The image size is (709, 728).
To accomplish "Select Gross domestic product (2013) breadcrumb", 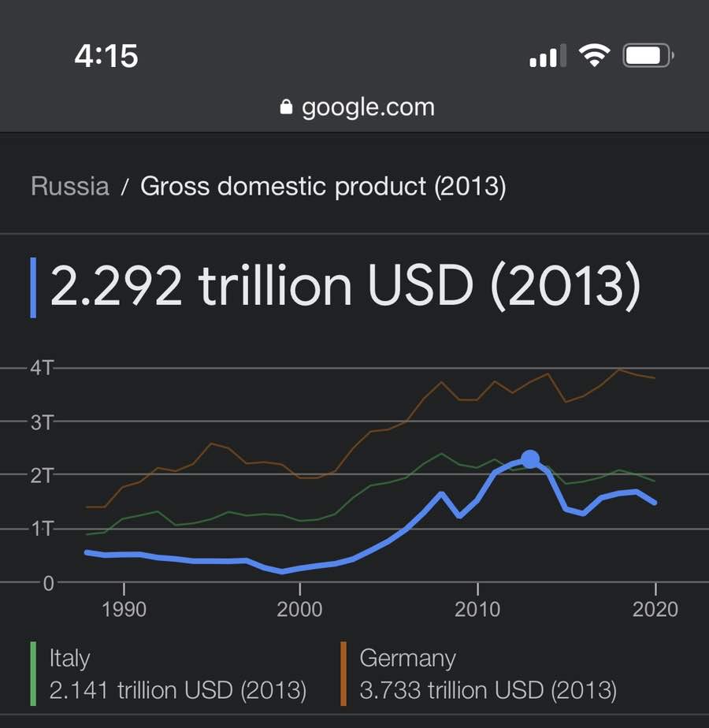I will point(323,187).
